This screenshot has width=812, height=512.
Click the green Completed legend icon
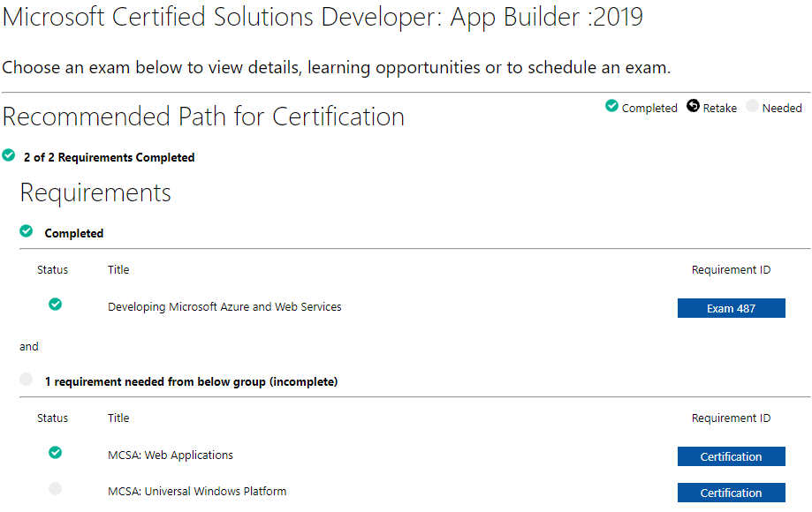[611, 106]
